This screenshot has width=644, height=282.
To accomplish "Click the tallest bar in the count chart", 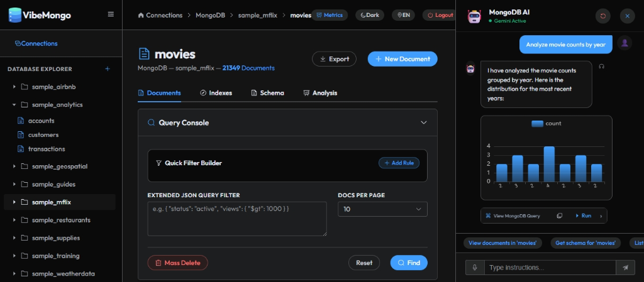I will (549, 164).
